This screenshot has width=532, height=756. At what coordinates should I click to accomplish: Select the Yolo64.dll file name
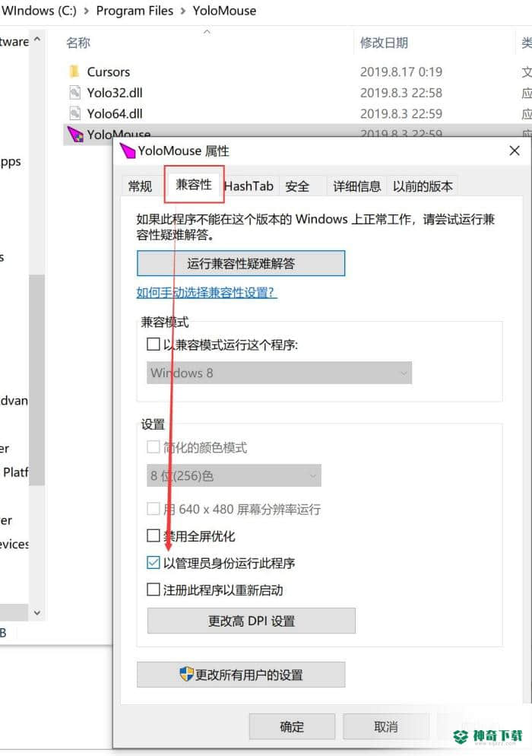click(x=115, y=114)
